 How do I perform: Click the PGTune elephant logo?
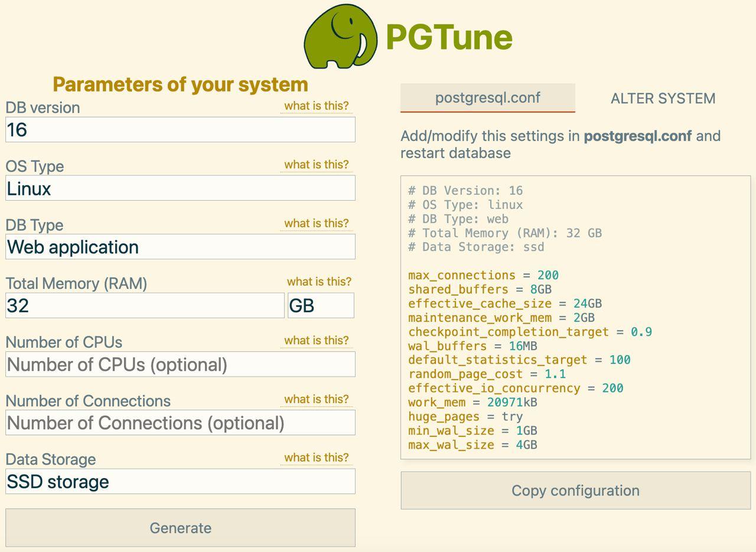coord(340,37)
